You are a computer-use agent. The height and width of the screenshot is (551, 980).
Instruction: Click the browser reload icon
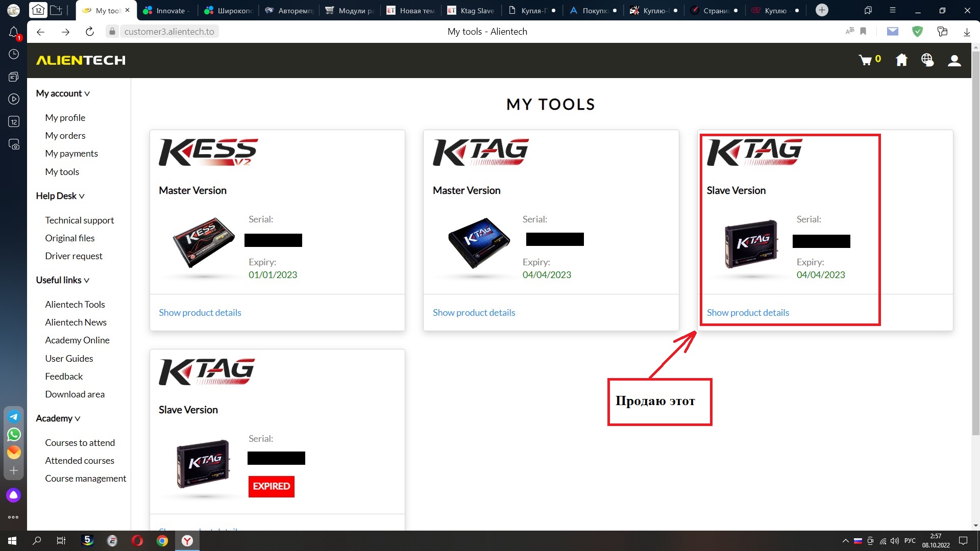pos(90,32)
